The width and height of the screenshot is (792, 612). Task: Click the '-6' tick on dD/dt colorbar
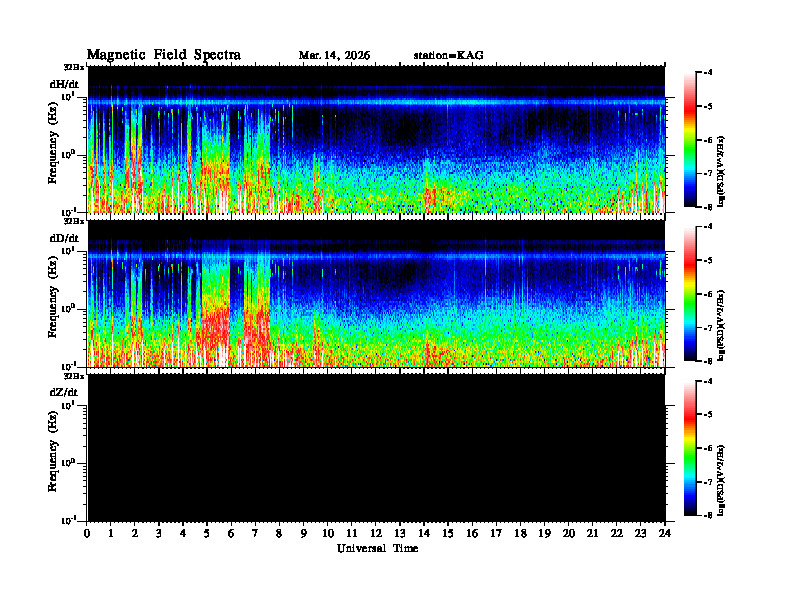pyautogui.click(x=708, y=294)
